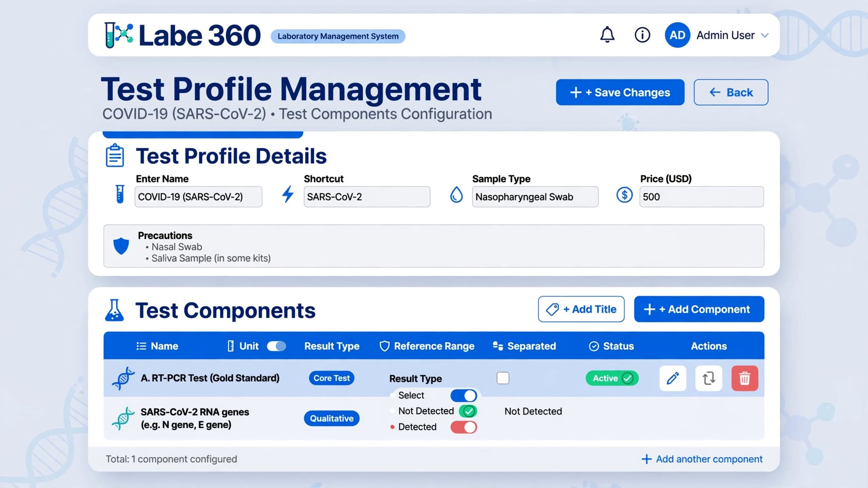
Task: Click the Labe 360 test tube logo
Action: [x=118, y=35]
